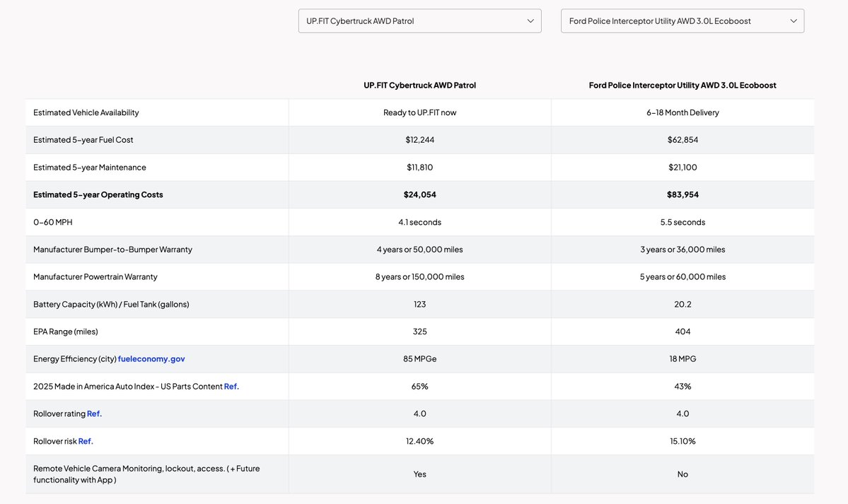Click the $12,244 fuel cost value
This screenshot has height=504, width=848.
point(419,139)
